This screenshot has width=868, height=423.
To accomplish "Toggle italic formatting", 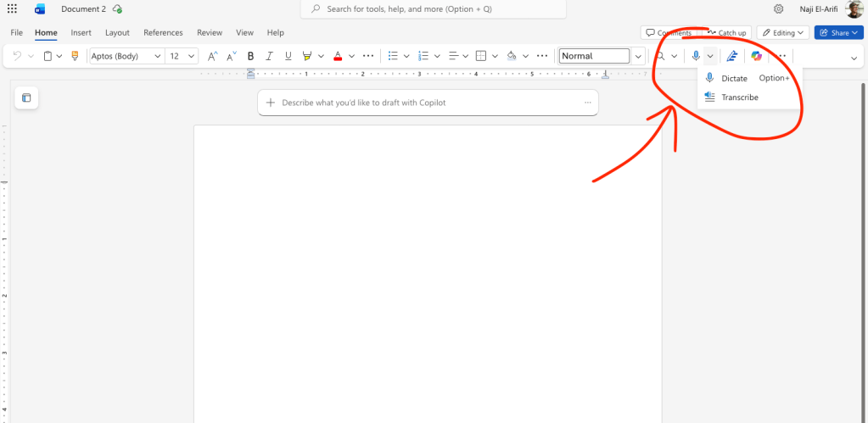I will click(x=270, y=56).
